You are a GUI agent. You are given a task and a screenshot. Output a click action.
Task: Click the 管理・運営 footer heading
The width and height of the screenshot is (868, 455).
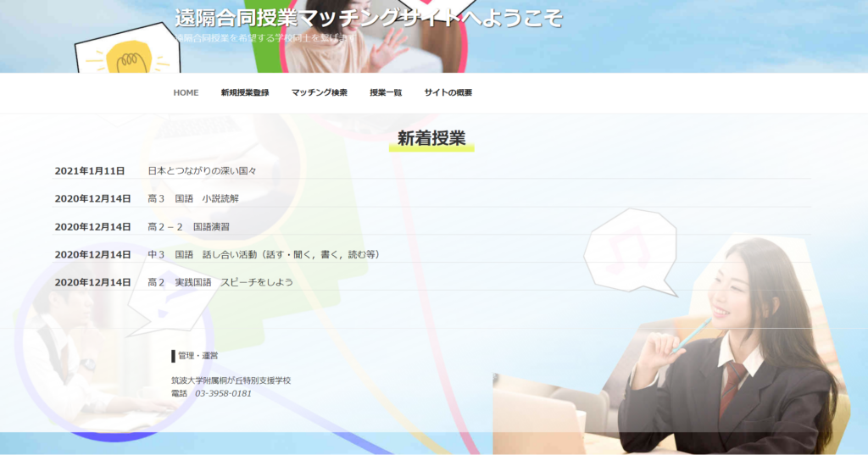198,356
